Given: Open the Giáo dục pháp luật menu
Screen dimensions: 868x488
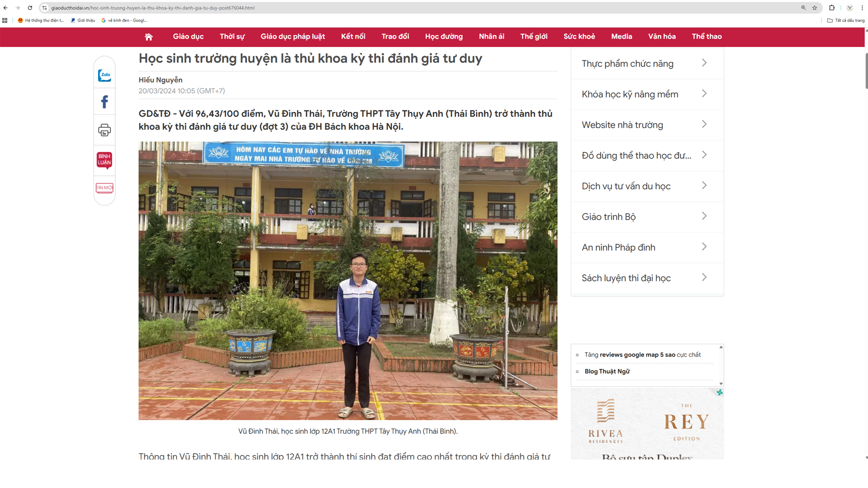Looking at the screenshot, I should (x=292, y=37).
